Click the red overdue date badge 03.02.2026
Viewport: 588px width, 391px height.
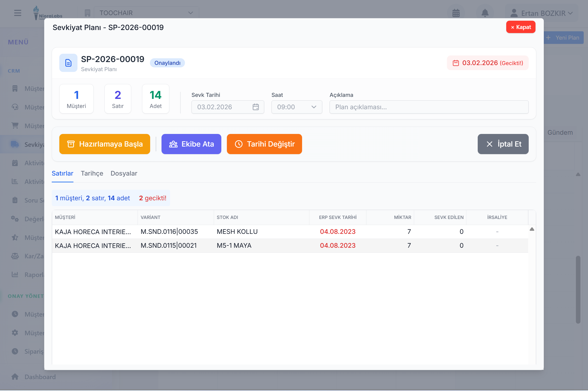pyautogui.click(x=488, y=63)
